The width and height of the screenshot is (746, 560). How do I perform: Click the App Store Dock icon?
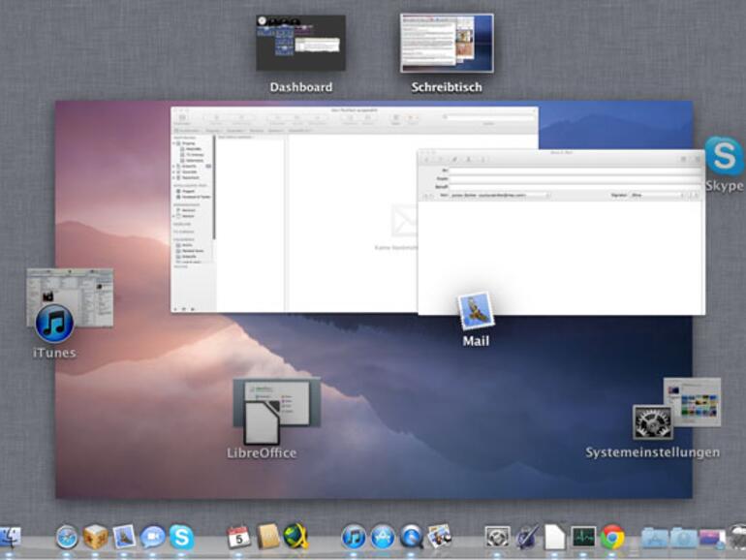tap(383, 537)
